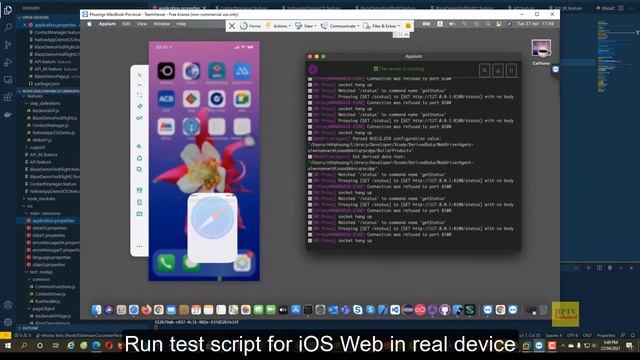Open Visual Studio Code in the macOS dock
Viewport: 640px width, 360px height.
(395, 310)
